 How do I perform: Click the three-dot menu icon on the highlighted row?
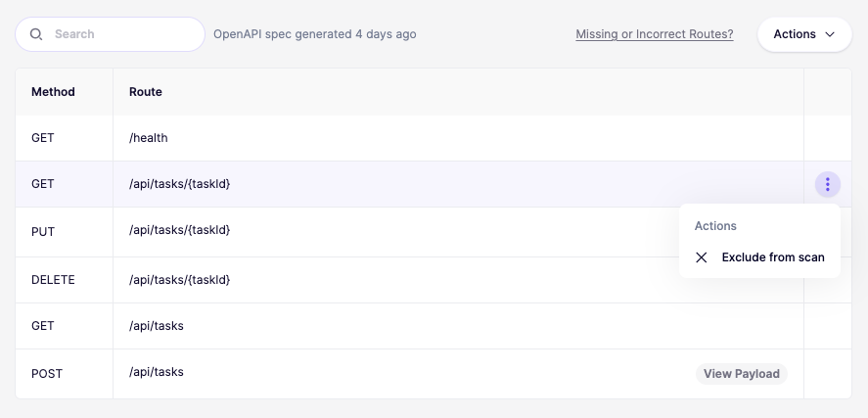(827, 184)
